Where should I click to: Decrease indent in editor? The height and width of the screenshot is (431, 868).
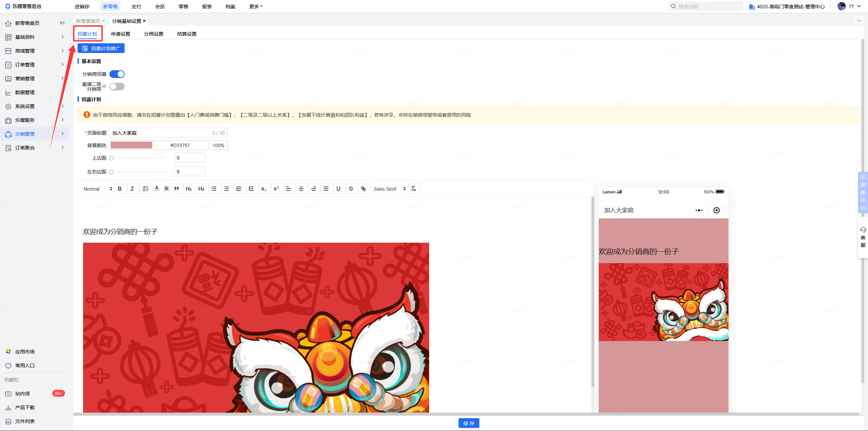pos(239,189)
